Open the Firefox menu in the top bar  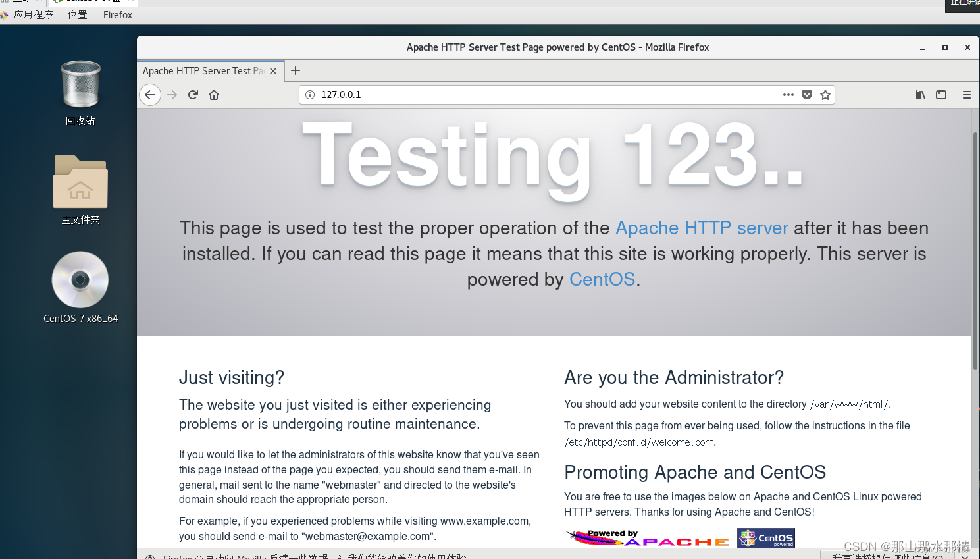pyautogui.click(x=117, y=14)
